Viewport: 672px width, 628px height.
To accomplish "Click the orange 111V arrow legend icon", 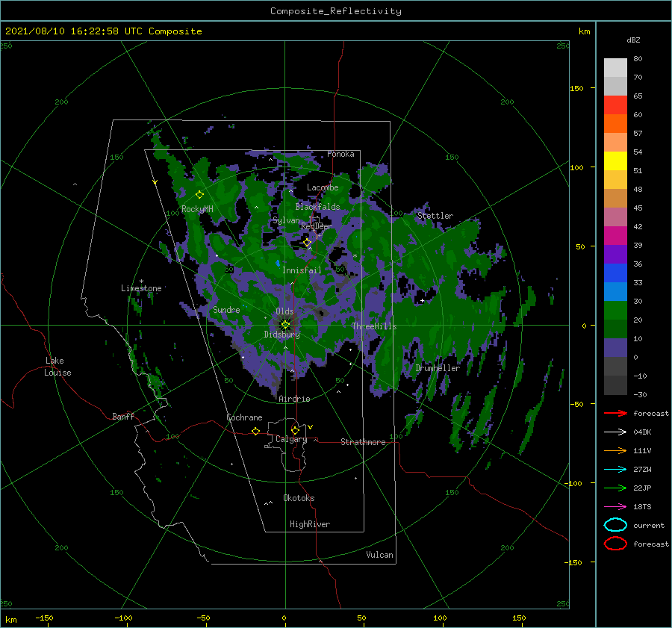I will (x=615, y=450).
